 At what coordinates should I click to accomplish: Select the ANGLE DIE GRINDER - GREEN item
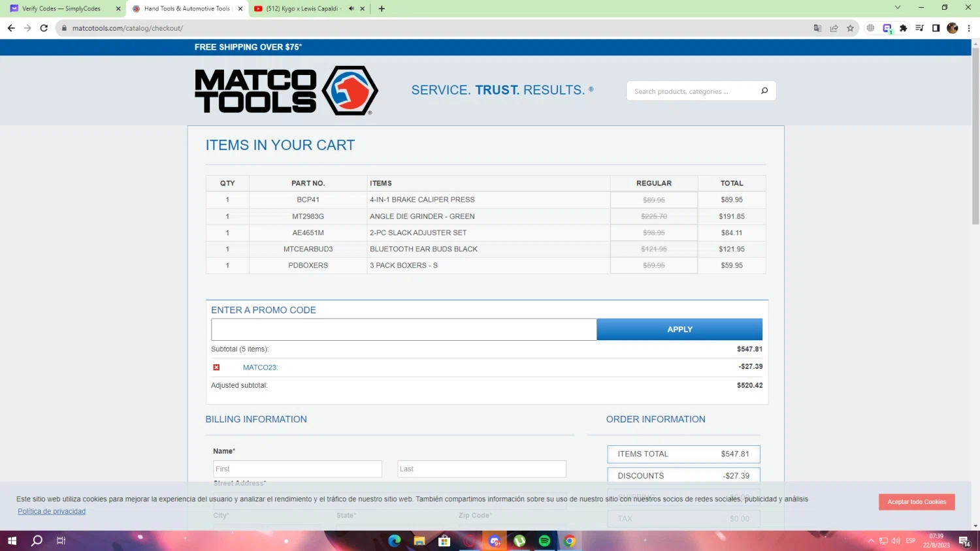pyautogui.click(x=422, y=216)
